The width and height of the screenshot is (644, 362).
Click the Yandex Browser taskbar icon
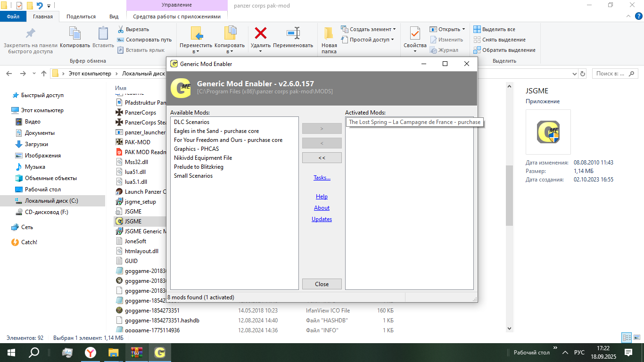coord(91,352)
